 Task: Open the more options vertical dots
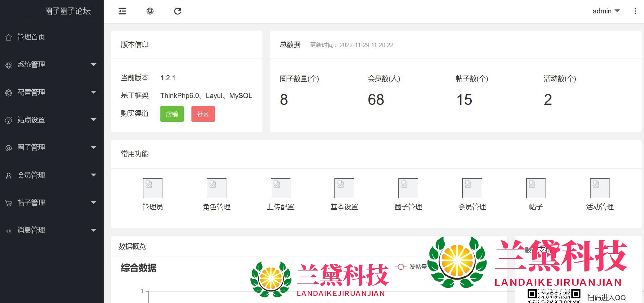point(635,11)
